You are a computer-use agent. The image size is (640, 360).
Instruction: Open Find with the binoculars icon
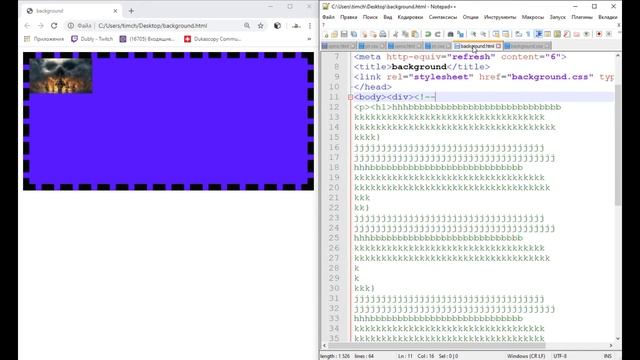450,34
